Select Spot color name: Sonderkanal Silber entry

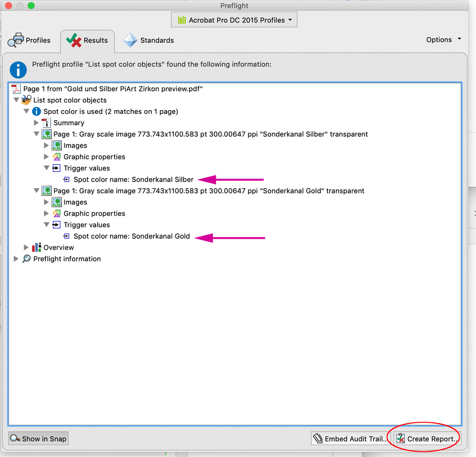pos(133,180)
